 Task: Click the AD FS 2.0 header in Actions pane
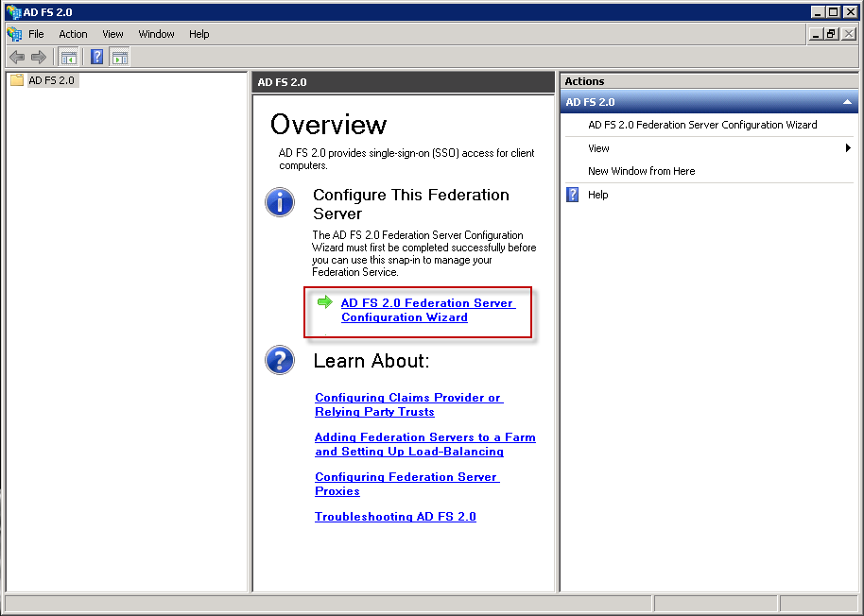click(709, 102)
